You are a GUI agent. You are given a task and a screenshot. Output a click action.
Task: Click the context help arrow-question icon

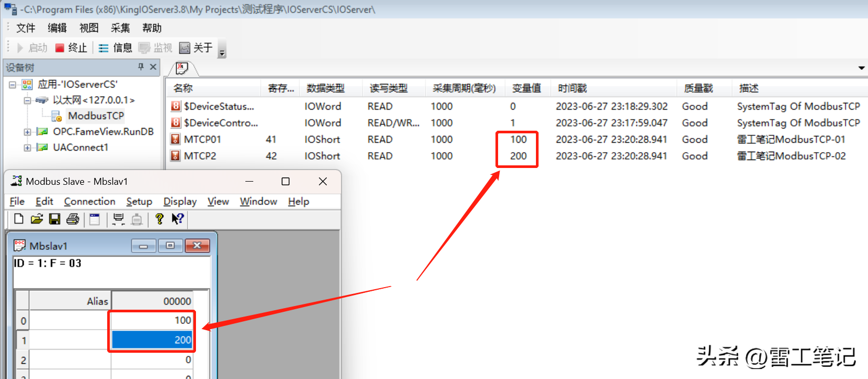178,219
